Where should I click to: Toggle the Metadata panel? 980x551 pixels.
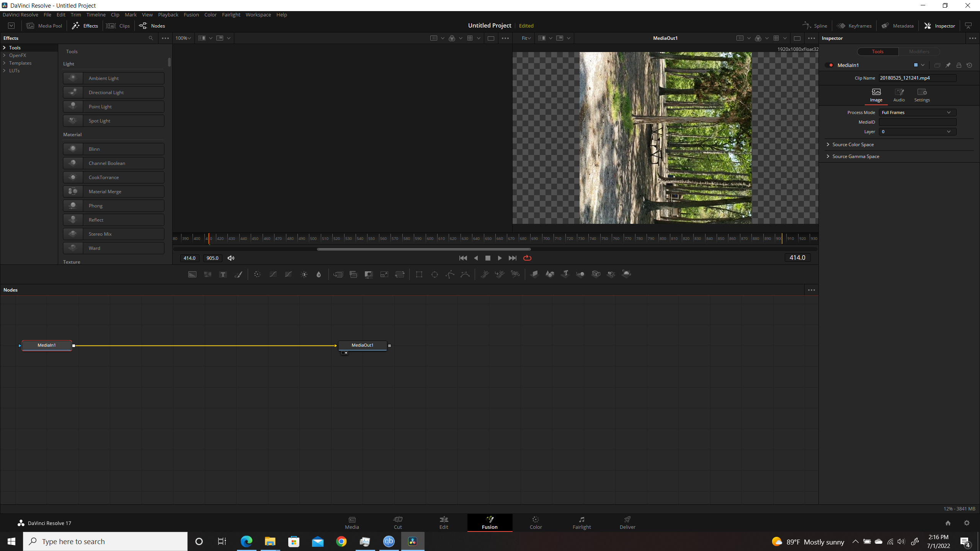tap(898, 26)
